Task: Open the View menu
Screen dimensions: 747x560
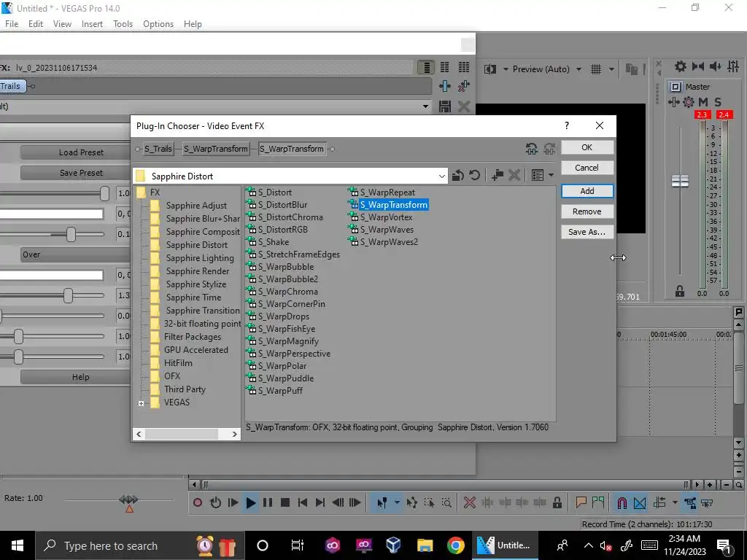Action: pyautogui.click(x=63, y=24)
